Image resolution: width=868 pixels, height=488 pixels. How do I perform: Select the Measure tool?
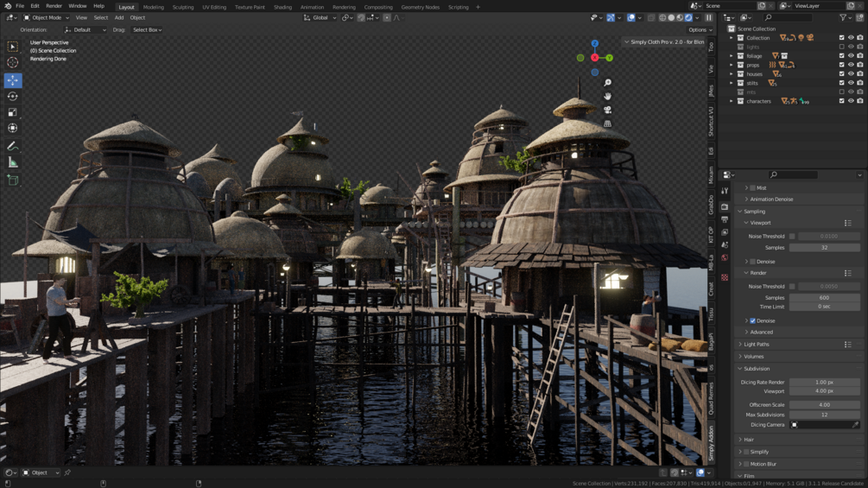[13, 162]
